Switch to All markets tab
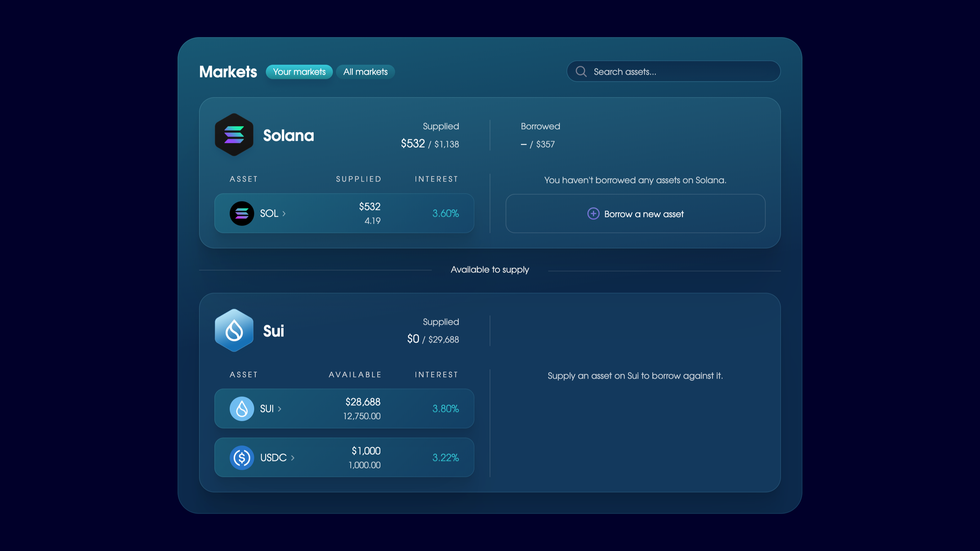 pyautogui.click(x=365, y=72)
